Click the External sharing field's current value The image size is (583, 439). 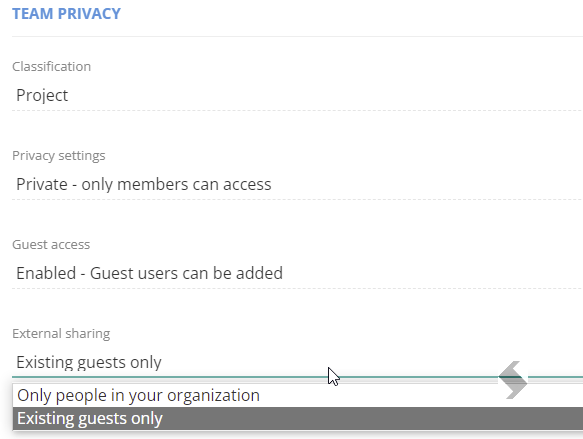tap(89, 362)
